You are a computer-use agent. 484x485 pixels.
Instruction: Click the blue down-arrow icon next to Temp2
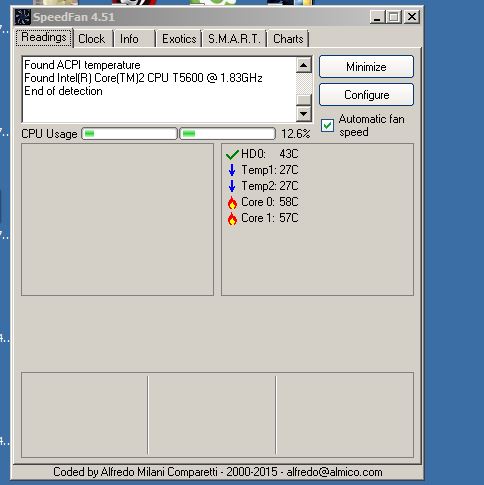click(x=232, y=186)
